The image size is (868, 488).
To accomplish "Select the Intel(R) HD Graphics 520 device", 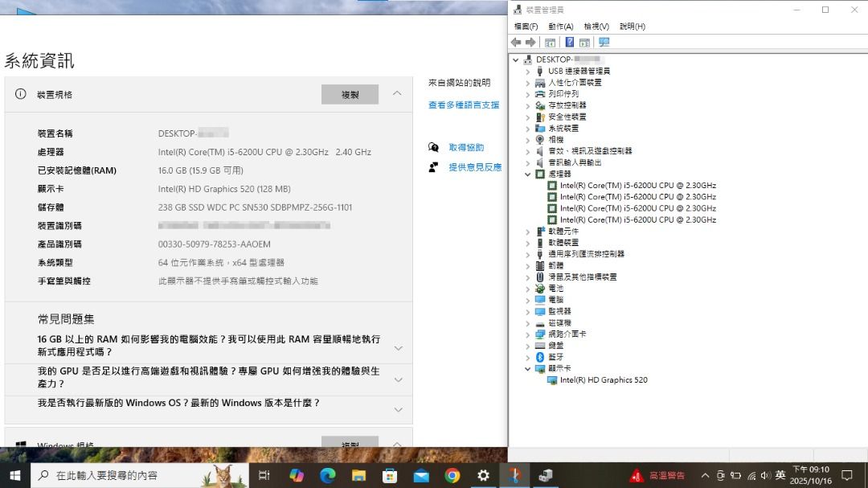I will 603,380.
